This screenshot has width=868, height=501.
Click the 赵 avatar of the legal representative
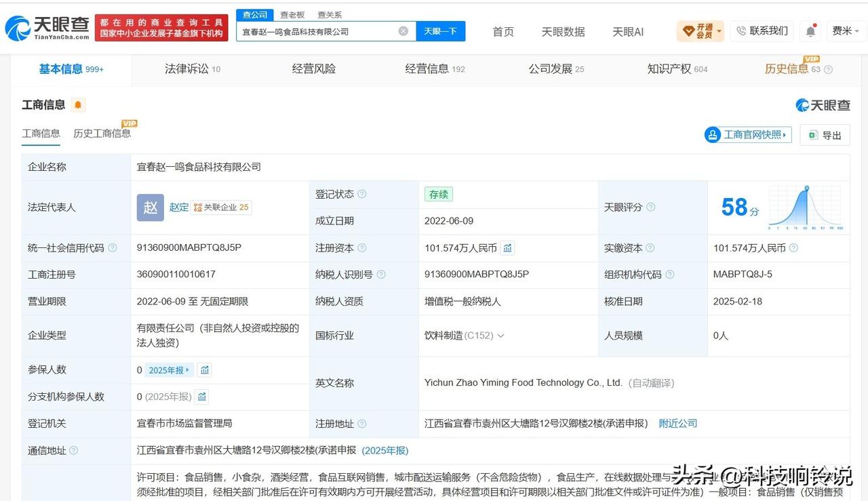coord(151,207)
